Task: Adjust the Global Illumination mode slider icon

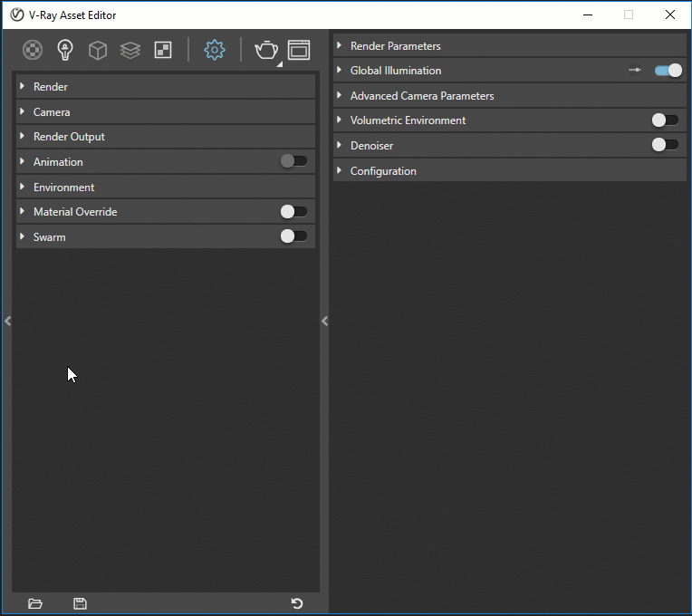Action: [635, 71]
